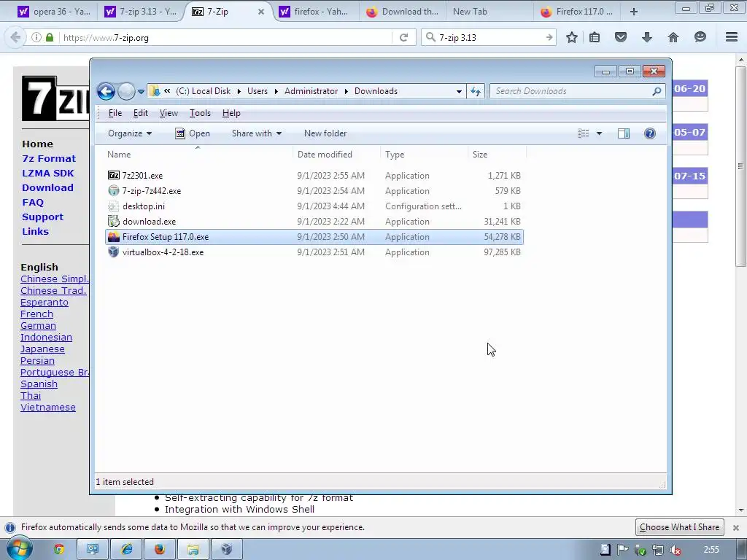Screen dimensions: 747x560
Task: Open Chrome from the taskbar
Action: pyautogui.click(x=58, y=549)
